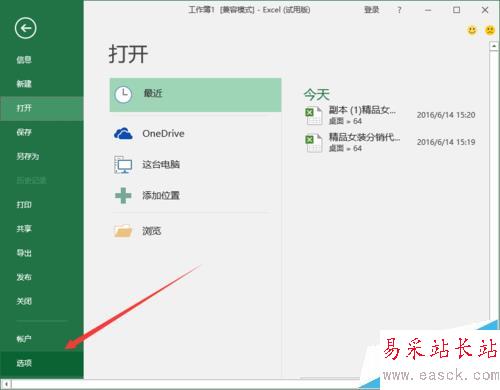Select 导出 (Export) in sidebar

point(24,253)
